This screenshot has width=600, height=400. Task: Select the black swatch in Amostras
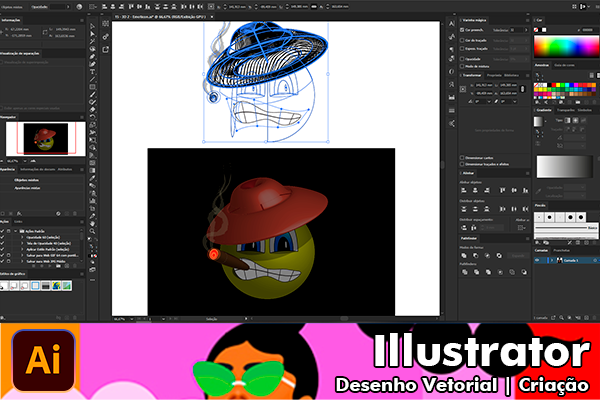pyautogui.click(x=549, y=85)
